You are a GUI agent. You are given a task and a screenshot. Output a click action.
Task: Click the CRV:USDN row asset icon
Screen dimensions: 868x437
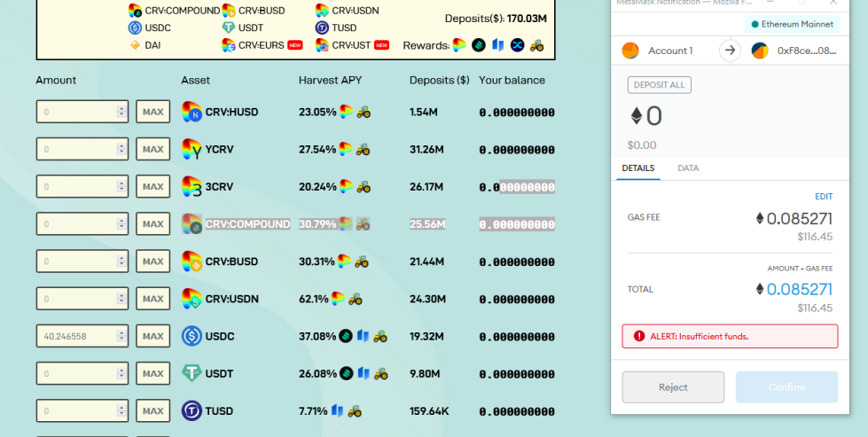point(192,299)
